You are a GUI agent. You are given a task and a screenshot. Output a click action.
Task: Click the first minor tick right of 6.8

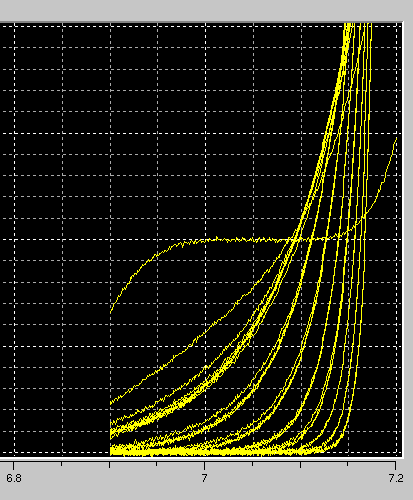pos(62,464)
